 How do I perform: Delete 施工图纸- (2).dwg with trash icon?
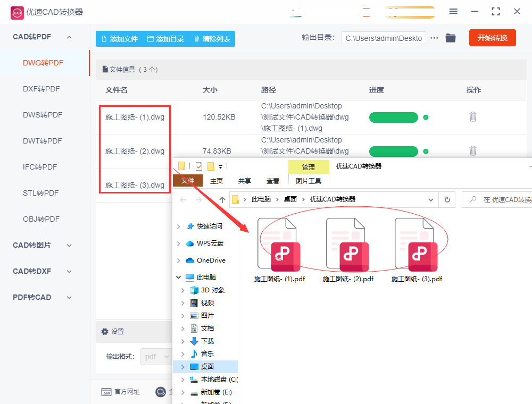[472, 150]
